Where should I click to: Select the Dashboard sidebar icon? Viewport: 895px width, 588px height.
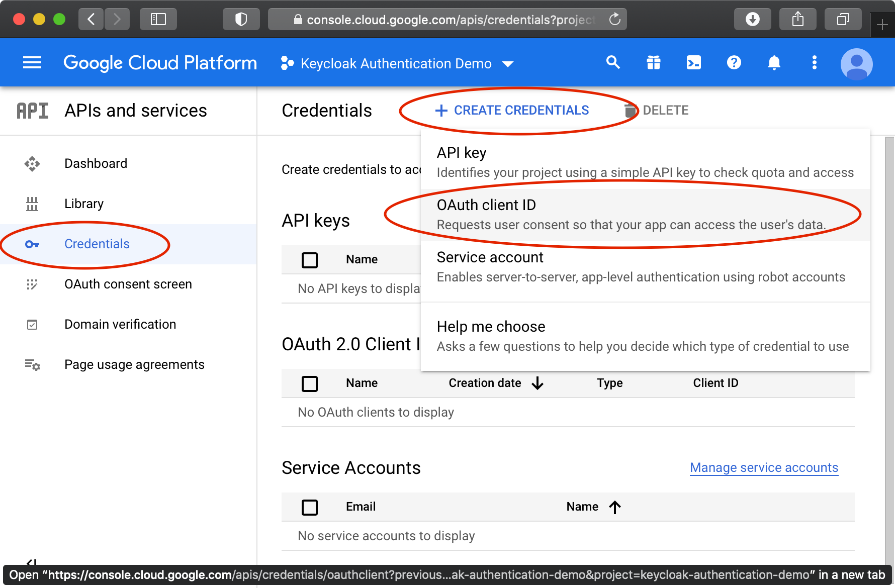click(32, 164)
